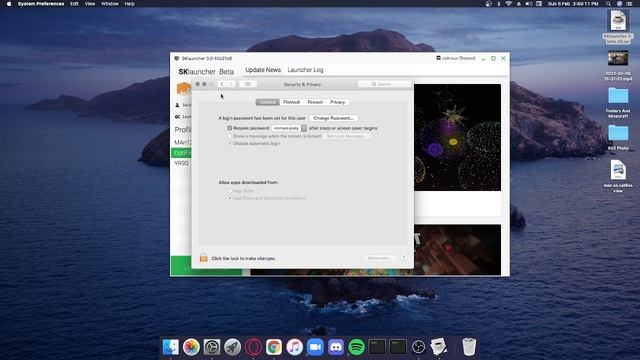
Task: Click the menu bar date and time
Action: pyautogui.click(x=573, y=4)
